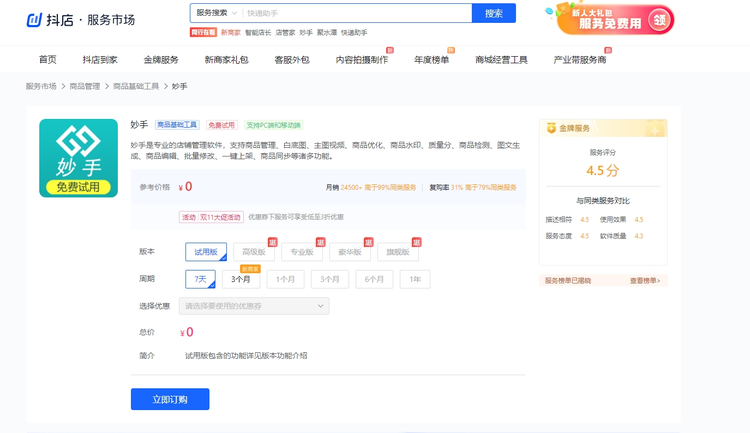The height and width of the screenshot is (433, 750).
Task: Choose the 7天 period option
Action: [200, 279]
